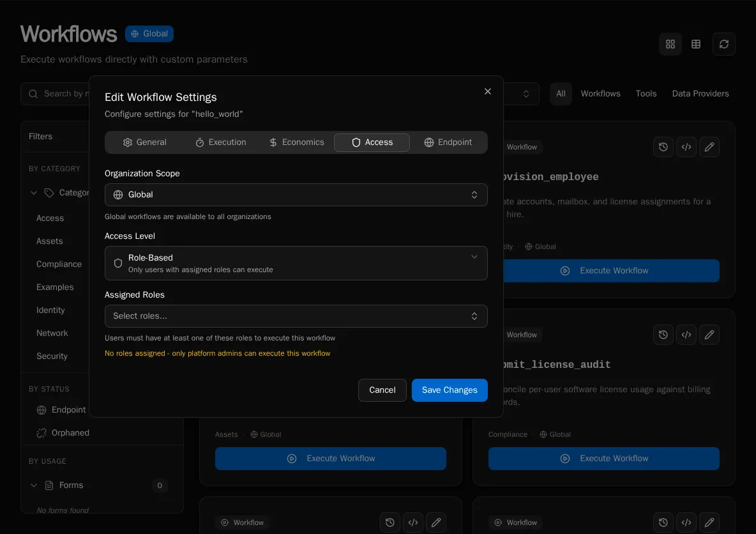Filter list to Tools only

646,94
